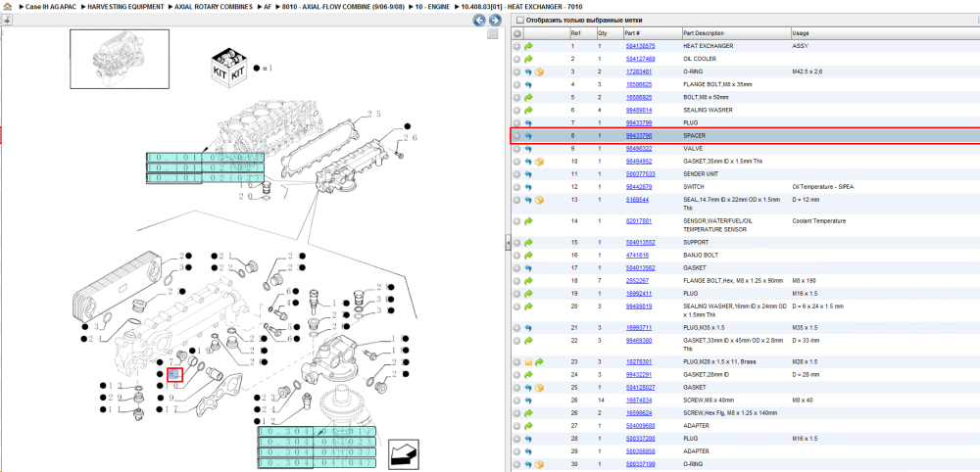Click the add circle in the table header
Screen dimensions: 980x472
coord(516,33)
